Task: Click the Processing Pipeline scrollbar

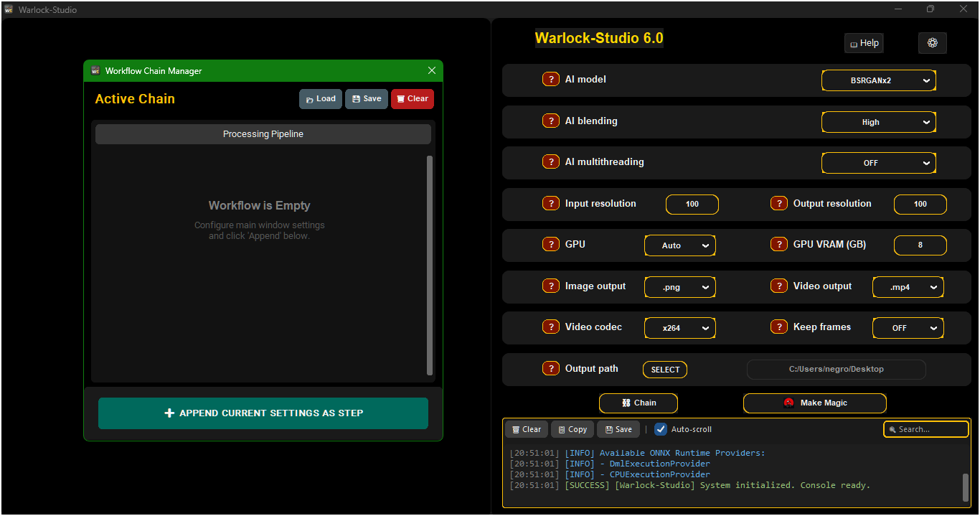Action: tap(430, 266)
